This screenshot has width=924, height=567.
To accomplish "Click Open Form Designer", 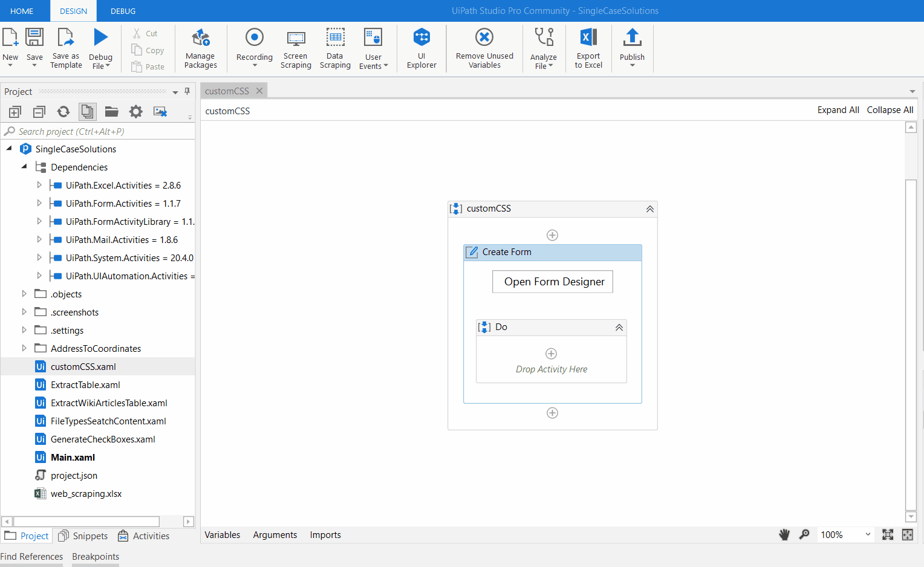I will point(552,282).
